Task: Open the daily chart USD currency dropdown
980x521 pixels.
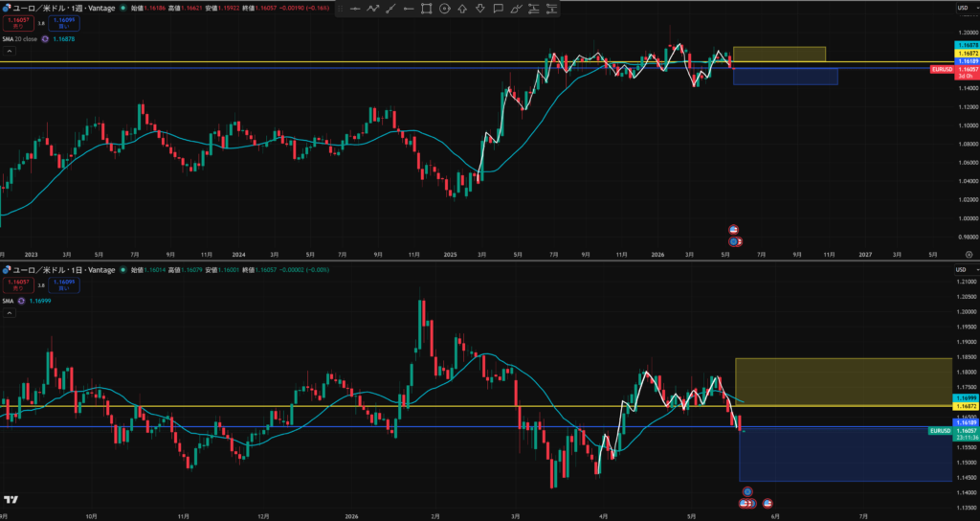Action: (964, 269)
